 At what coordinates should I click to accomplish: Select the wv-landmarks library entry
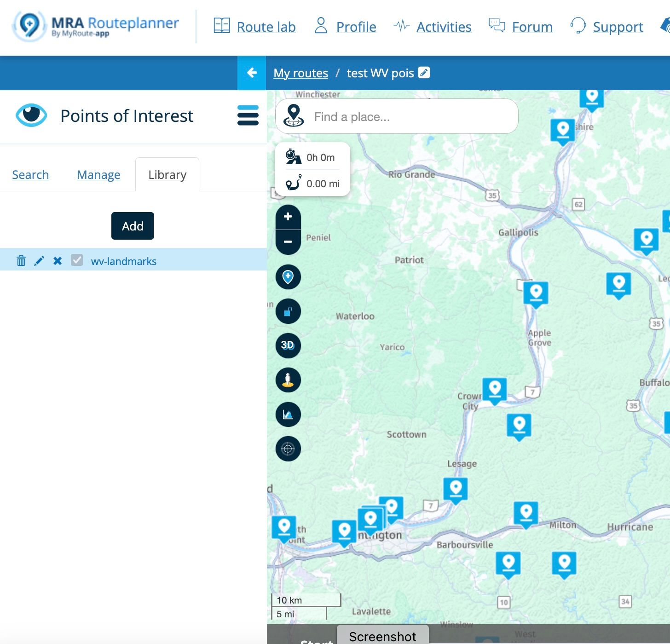124,261
